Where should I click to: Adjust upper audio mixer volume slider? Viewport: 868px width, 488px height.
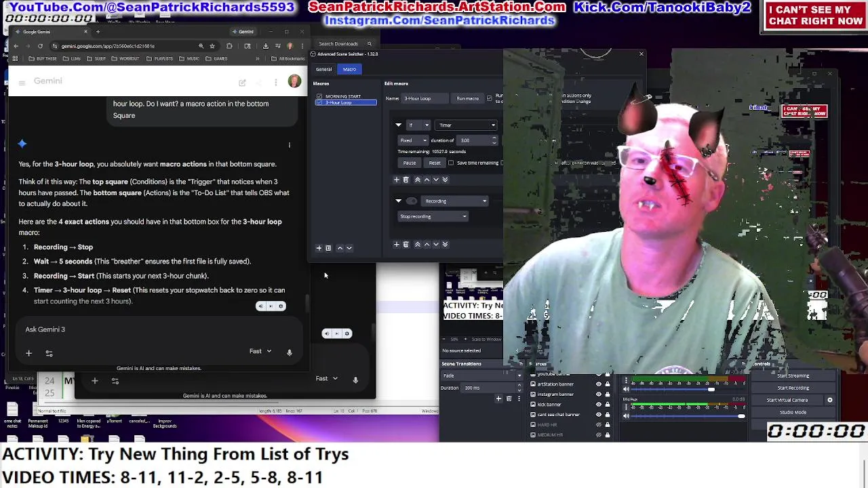711,390
